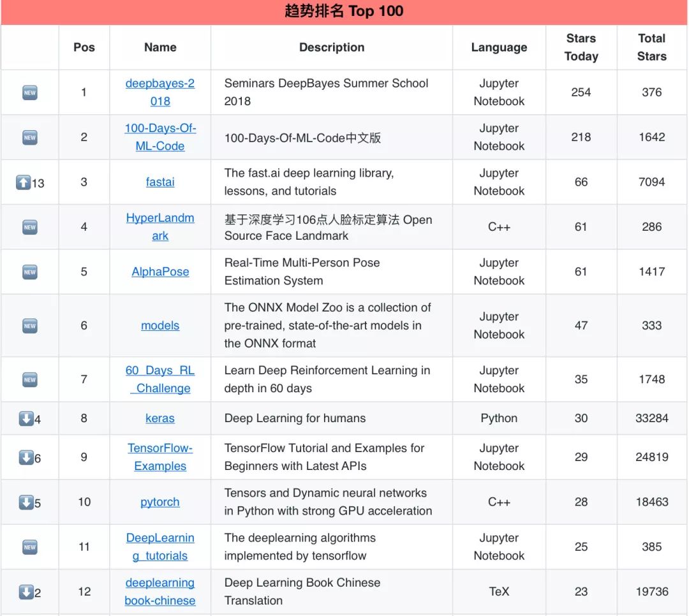Open the TensorFlow-Examples link
Image resolution: width=689 pixels, height=616 pixels.
tap(160, 457)
